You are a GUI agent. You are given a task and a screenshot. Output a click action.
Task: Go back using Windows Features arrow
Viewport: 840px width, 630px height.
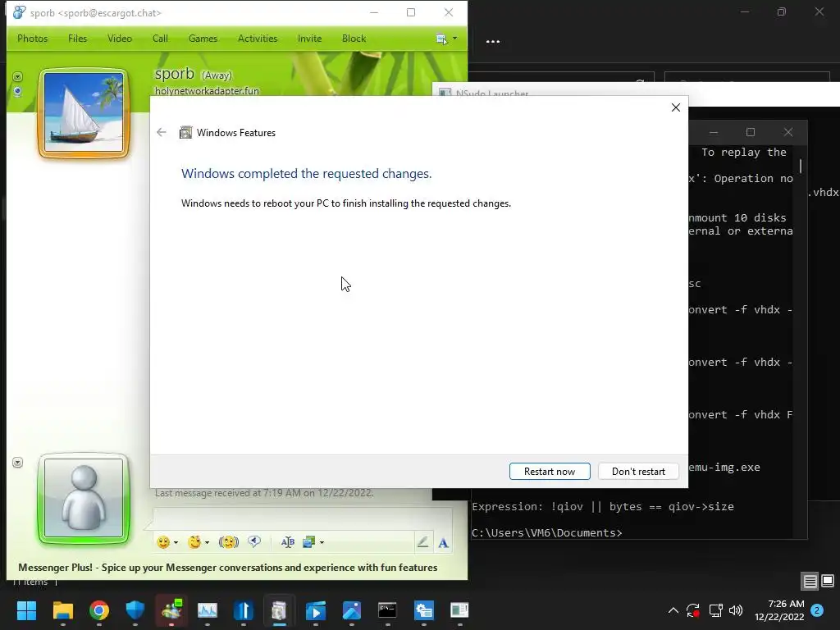click(162, 132)
